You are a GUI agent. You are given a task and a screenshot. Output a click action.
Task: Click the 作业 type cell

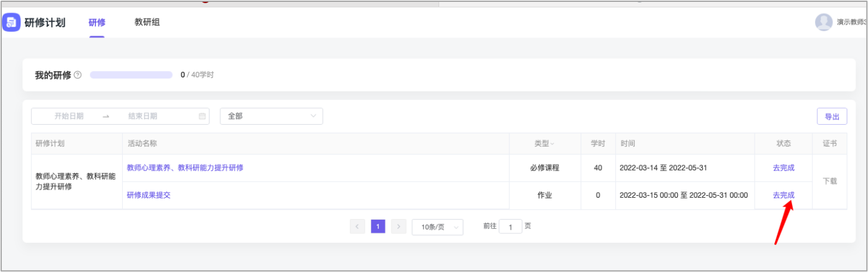click(x=545, y=195)
